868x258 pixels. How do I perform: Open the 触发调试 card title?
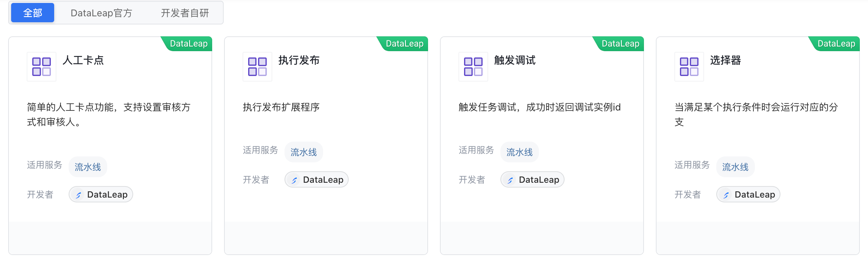[x=515, y=60]
